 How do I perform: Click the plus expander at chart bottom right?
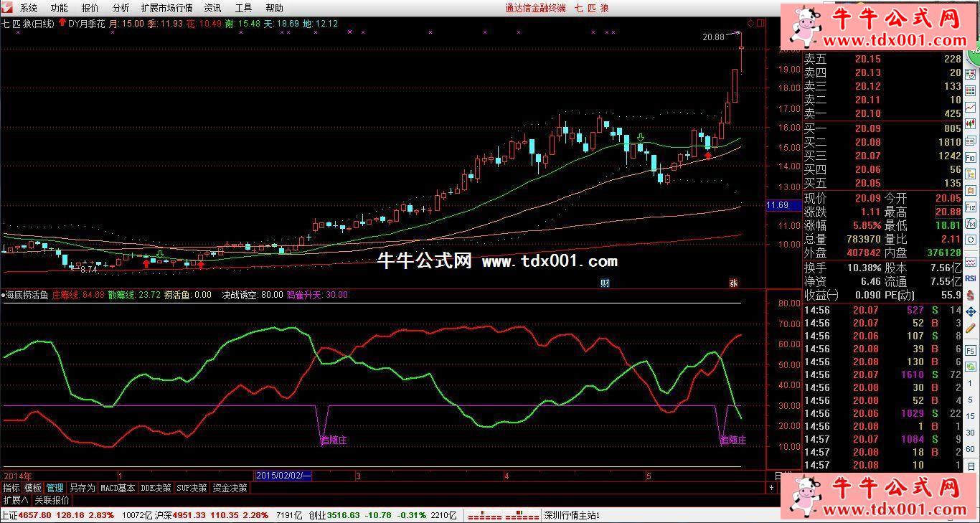771,488
